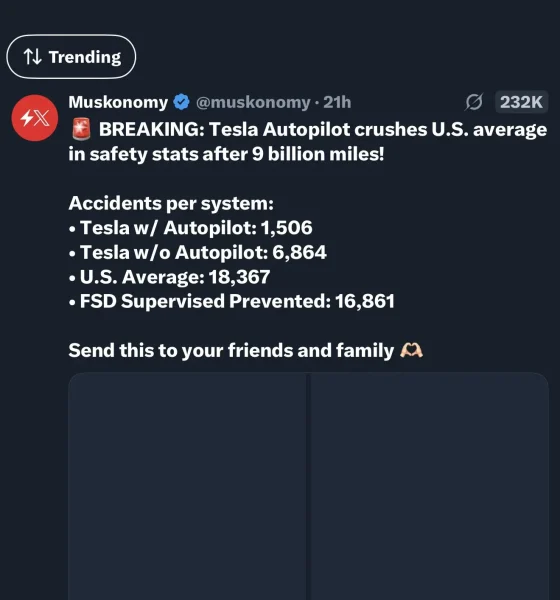This screenshot has height=600, width=560.
Task: Open the Muskonomy display name profile
Action: (x=118, y=102)
